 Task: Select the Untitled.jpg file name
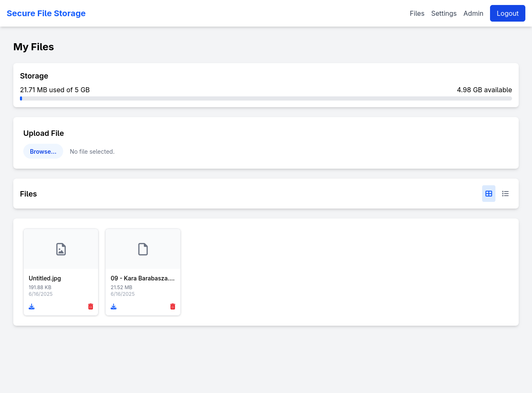[45, 278]
